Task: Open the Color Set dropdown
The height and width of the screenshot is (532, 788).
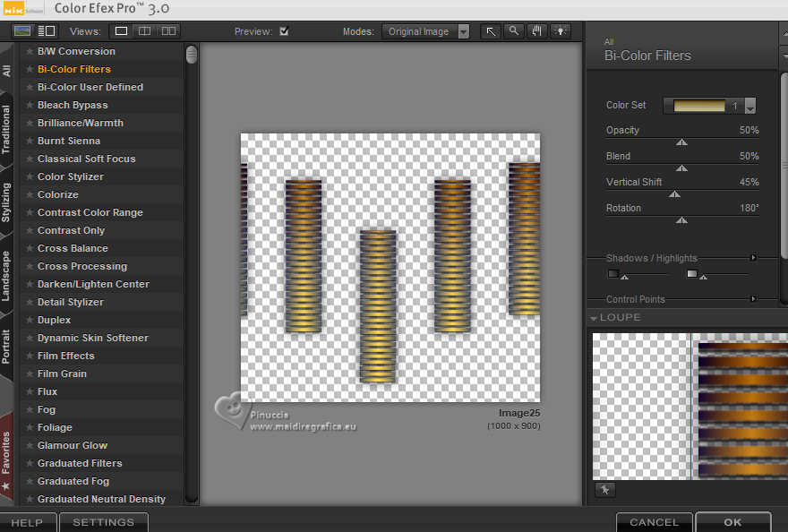Action: [x=749, y=106]
